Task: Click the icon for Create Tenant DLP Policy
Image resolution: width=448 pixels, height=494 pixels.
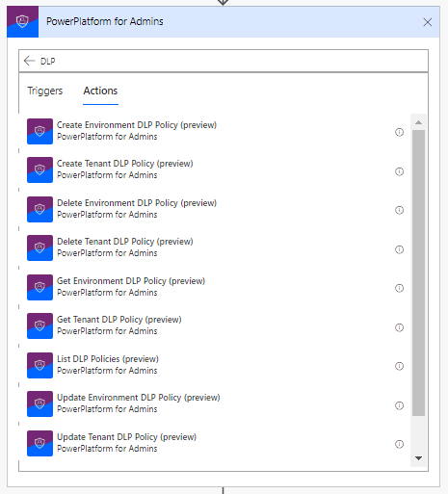Action: pos(40,169)
